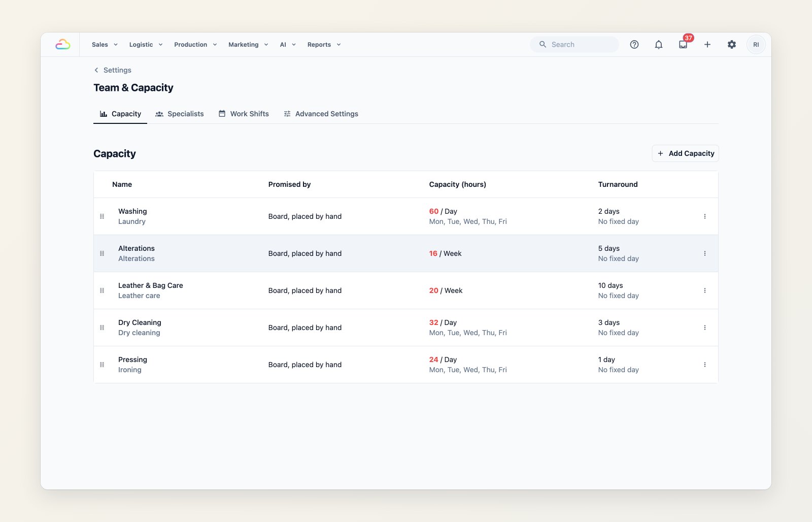Expand the Marketing dropdown menu
Image resolution: width=812 pixels, height=522 pixels.
[x=249, y=45]
